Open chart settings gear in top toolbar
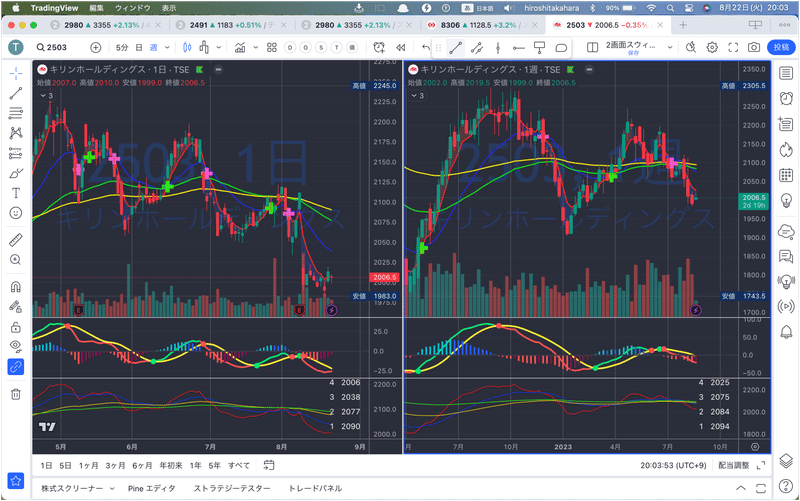The height and width of the screenshot is (501, 800). coord(712,47)
